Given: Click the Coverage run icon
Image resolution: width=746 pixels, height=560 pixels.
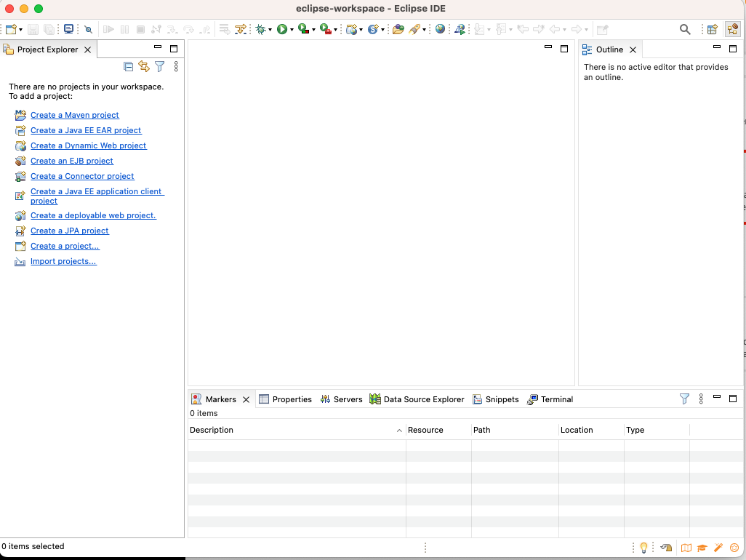Looking at the screenshot, I should (x=303, y=30).
